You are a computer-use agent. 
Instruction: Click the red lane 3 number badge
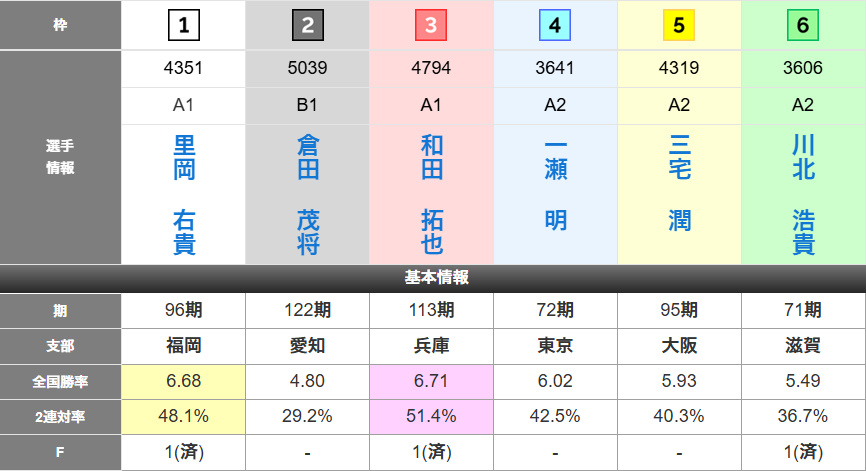pyautogui.click(x=431, y=25)
